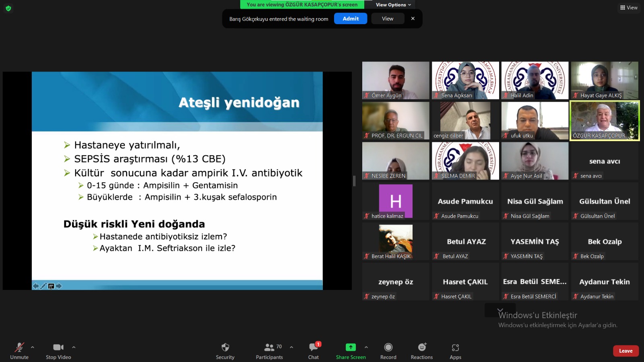Leave the meeting
644x362 pixels.
tap(625, 351)
